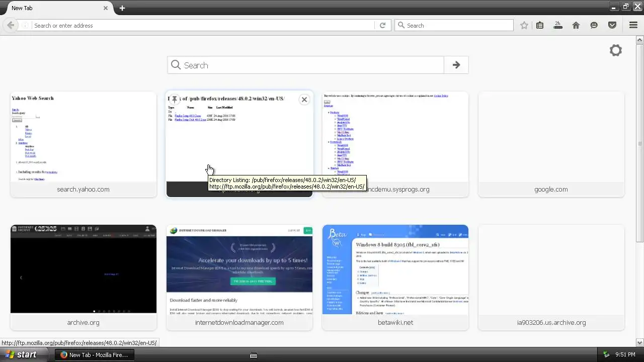Bookmark this page with the star
644x362 pixels.
(524, 25)
